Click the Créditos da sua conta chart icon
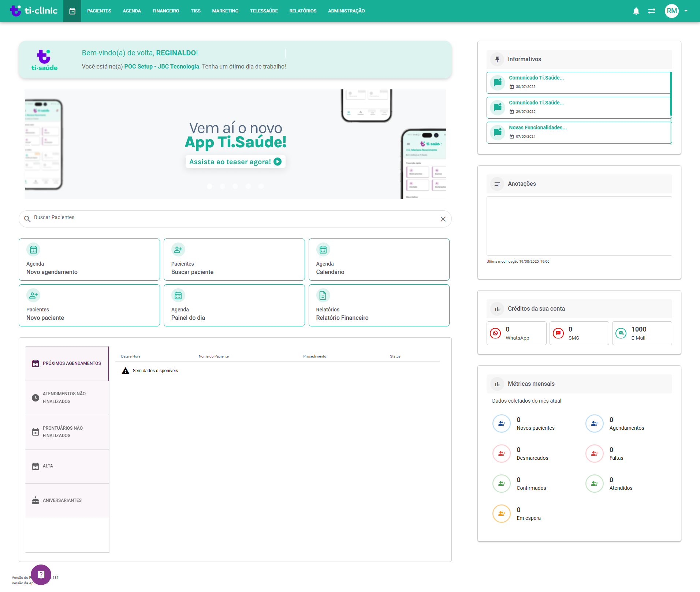 [497, 309]
